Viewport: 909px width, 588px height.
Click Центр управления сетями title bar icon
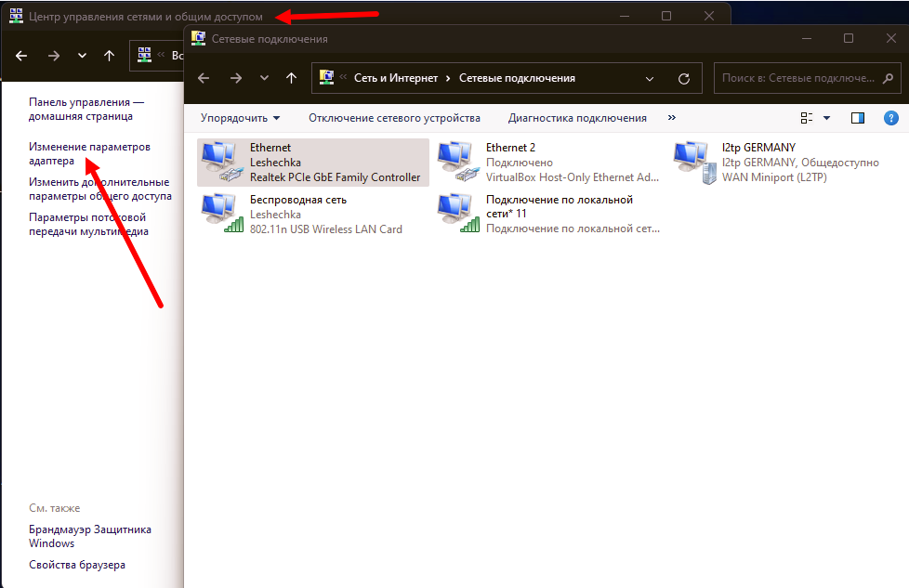click(x=16, y=16)
